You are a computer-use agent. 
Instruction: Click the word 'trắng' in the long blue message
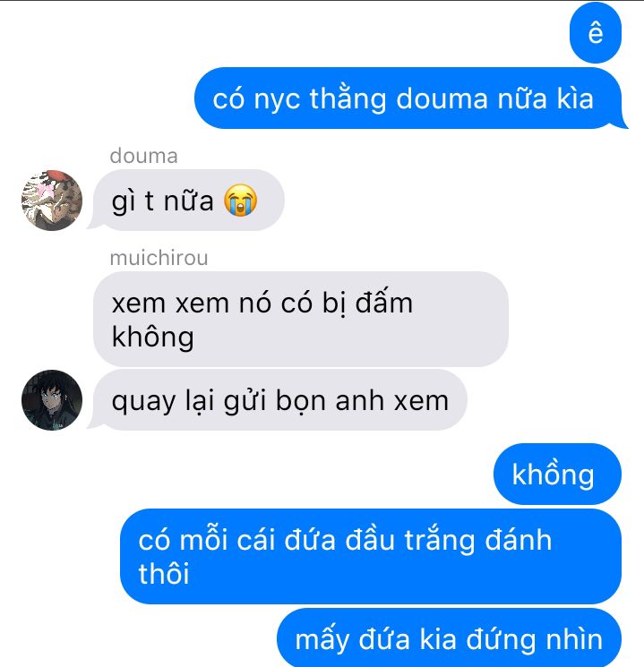tap(439, 541)
